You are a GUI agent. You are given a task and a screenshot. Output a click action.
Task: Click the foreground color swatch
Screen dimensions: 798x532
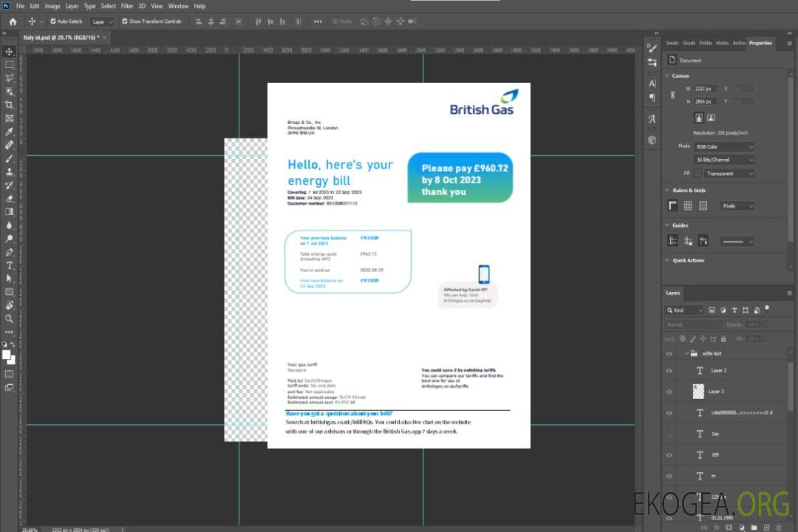tap(7, 355)
